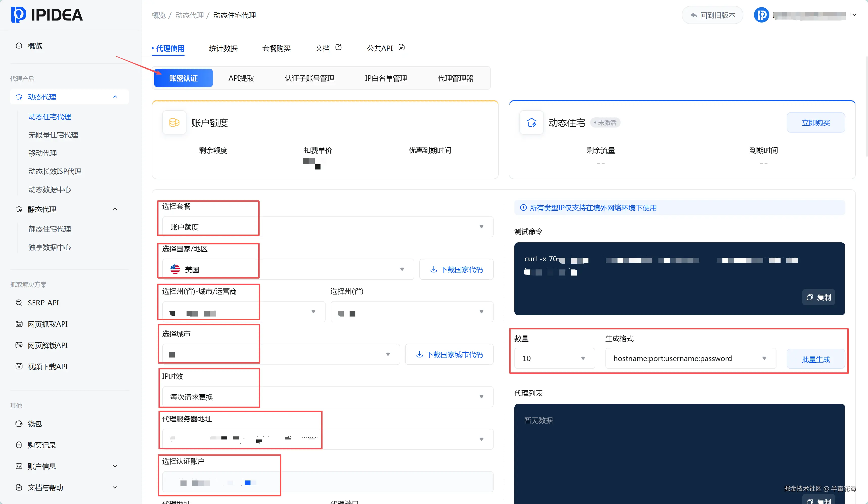Open the 钱包 wallet page
Screen dimensions: 868x504
(x=34, y=424)
